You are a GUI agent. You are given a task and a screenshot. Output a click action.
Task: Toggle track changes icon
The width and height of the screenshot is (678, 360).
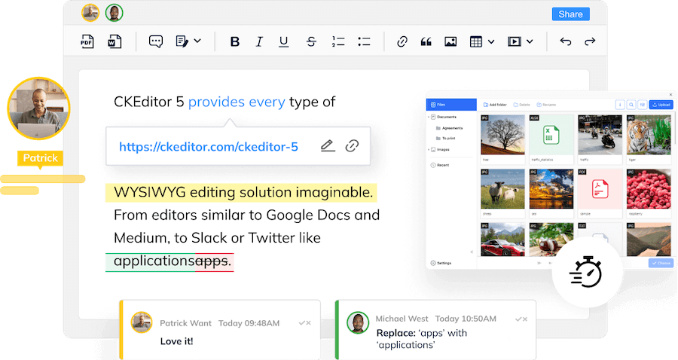click(182, 41)
